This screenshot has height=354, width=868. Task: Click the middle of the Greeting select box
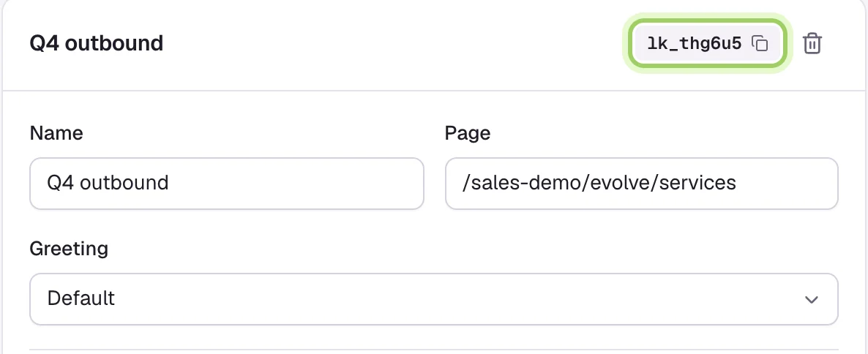434,299
